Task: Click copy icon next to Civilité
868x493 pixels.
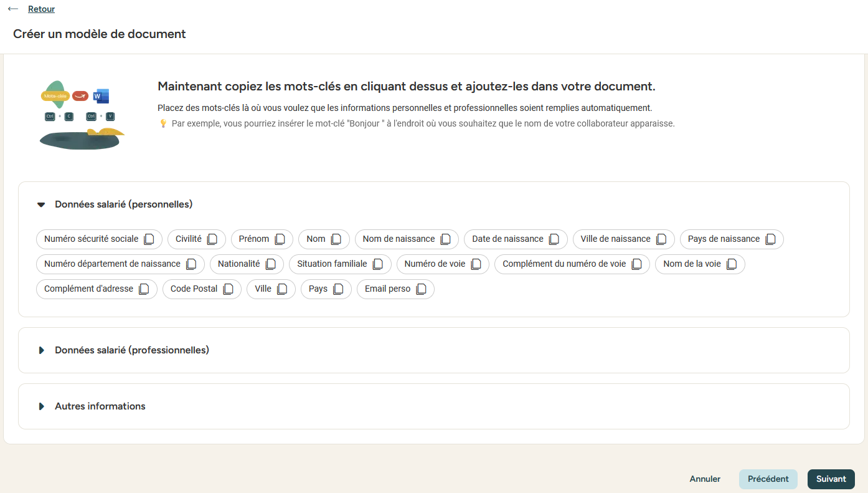Action: coord(212,239)
